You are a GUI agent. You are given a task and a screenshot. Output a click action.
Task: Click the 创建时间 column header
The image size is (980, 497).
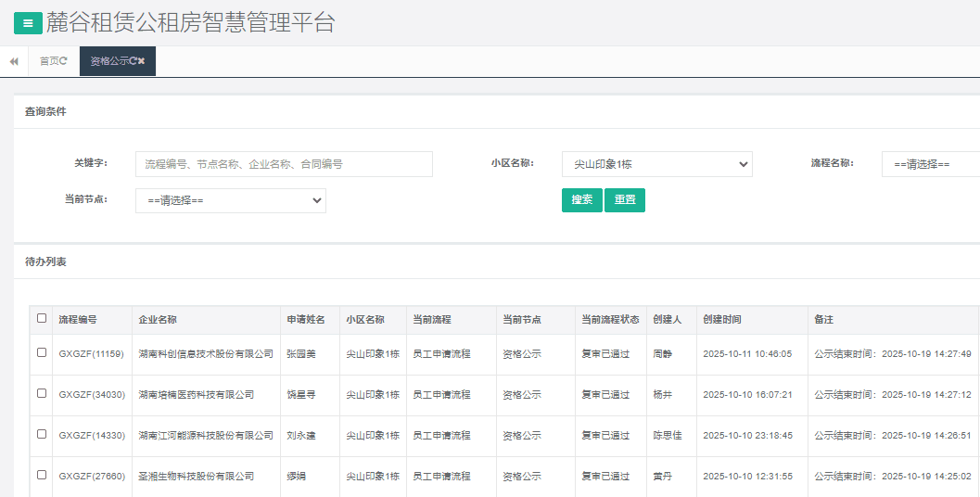coord(721,320)
